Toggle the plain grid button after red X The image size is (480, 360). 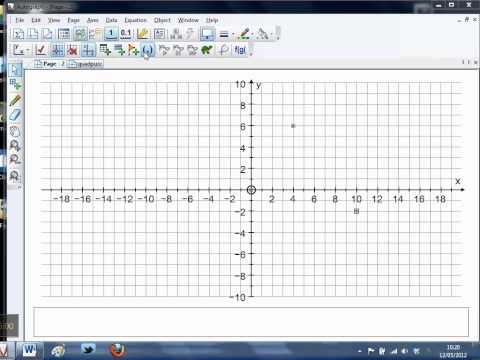(x=88, y=50)
